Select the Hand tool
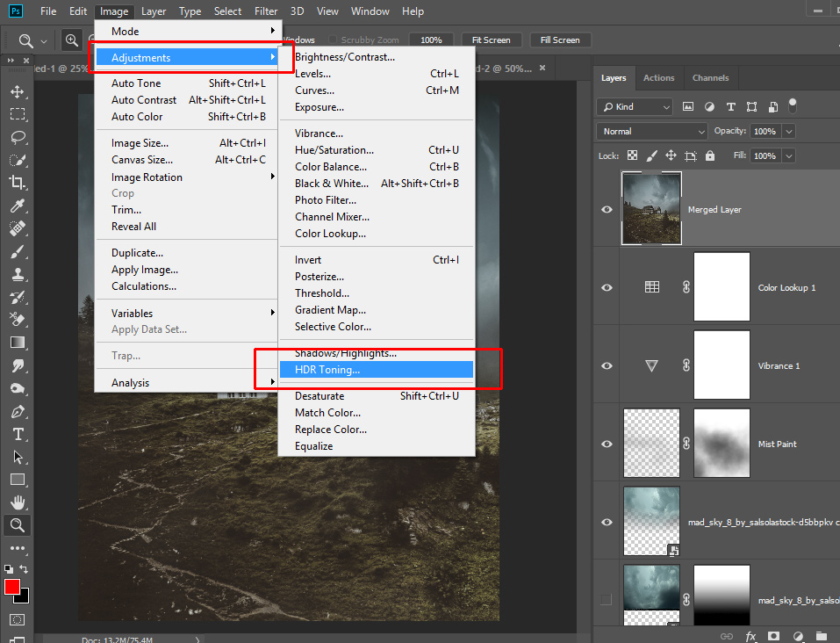 [18, 502]
